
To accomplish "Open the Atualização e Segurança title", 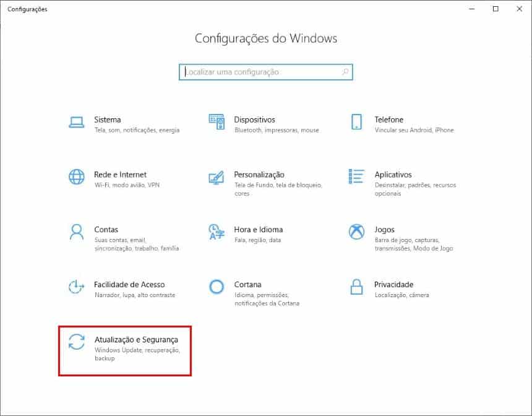I will [136, 340].
